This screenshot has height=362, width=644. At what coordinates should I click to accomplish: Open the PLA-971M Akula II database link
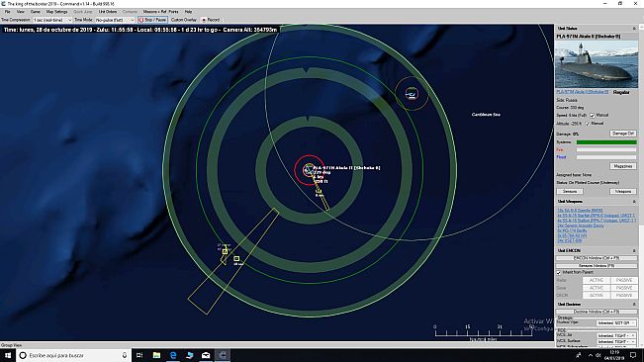click(x=583, y=92)
